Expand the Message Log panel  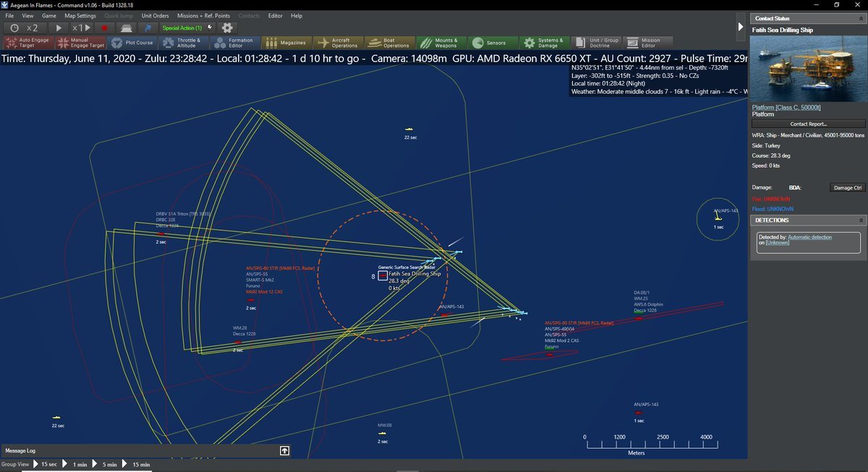[x=285, y=451]
